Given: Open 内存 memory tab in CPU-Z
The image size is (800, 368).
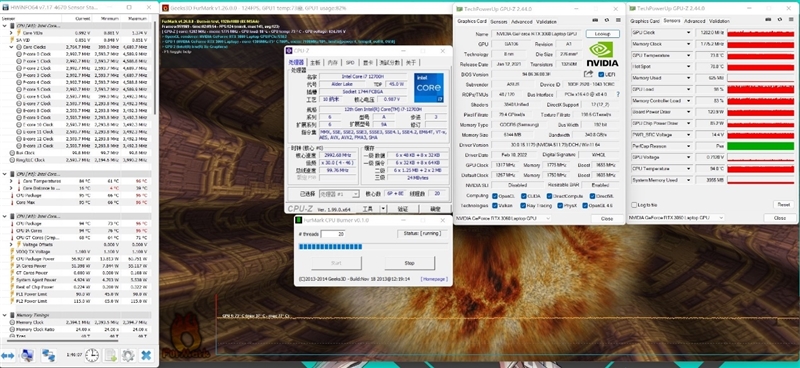Looking at the screenshot, I should click(x=333, y=62).
